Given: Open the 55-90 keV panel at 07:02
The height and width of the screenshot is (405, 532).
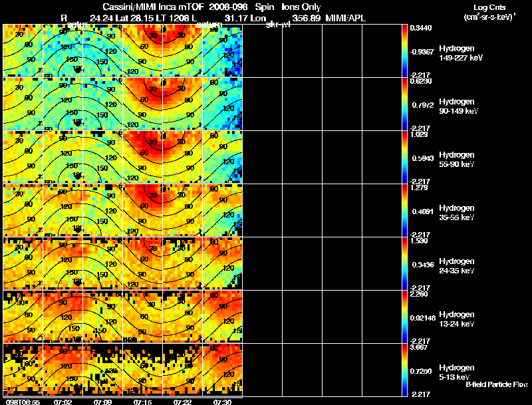Looking at the screenshot, I should (x=63, y=157).
